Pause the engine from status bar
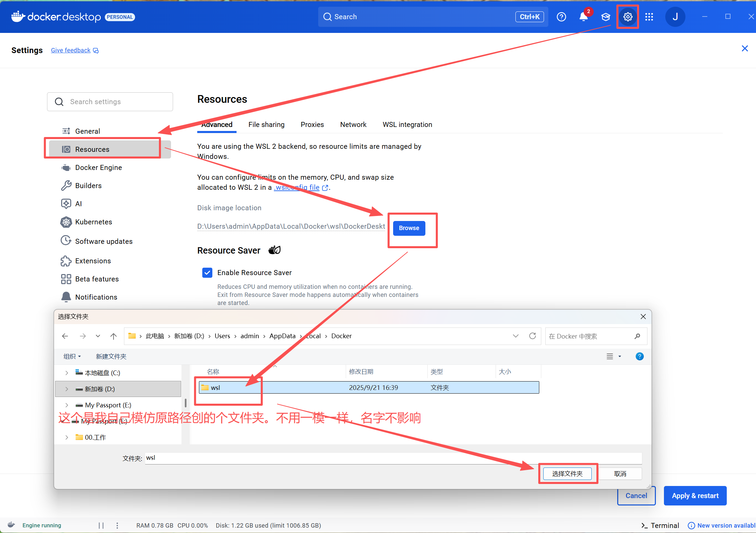756x533 pixels. (x=101, y=525)
